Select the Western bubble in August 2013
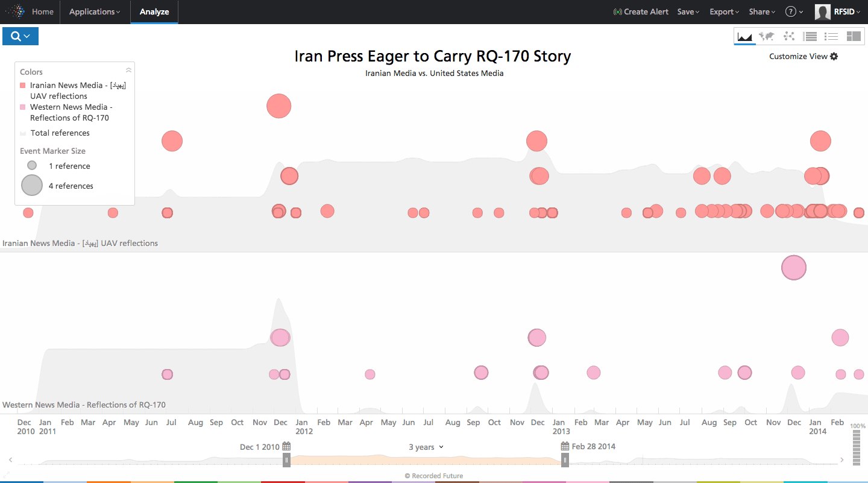 725,373
